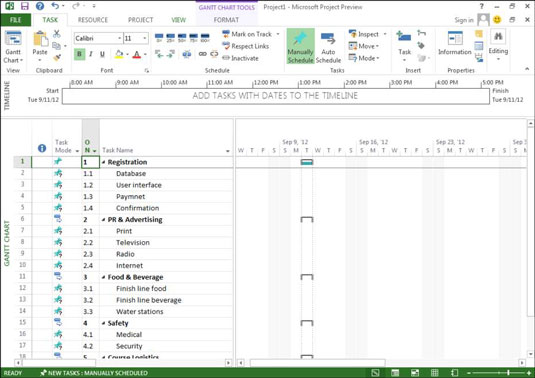Adjust the timescale zoom slider
The image size is (535, 378).
508,373
